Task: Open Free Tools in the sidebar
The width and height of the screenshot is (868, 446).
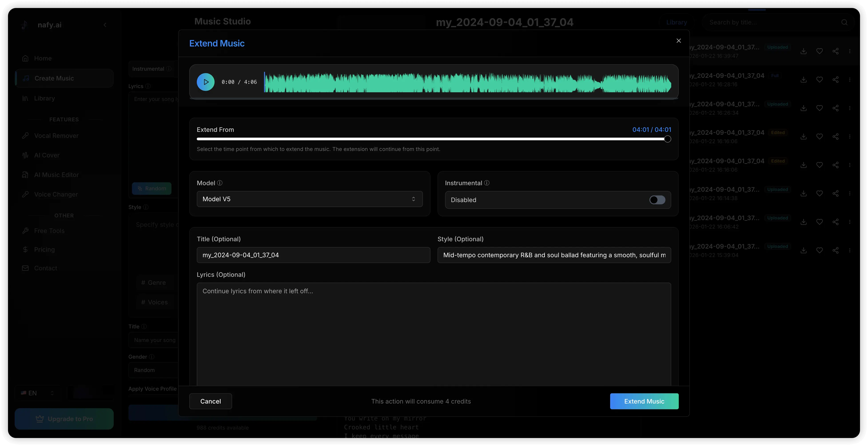Action: pyautogui.click(x=64, y=231)
